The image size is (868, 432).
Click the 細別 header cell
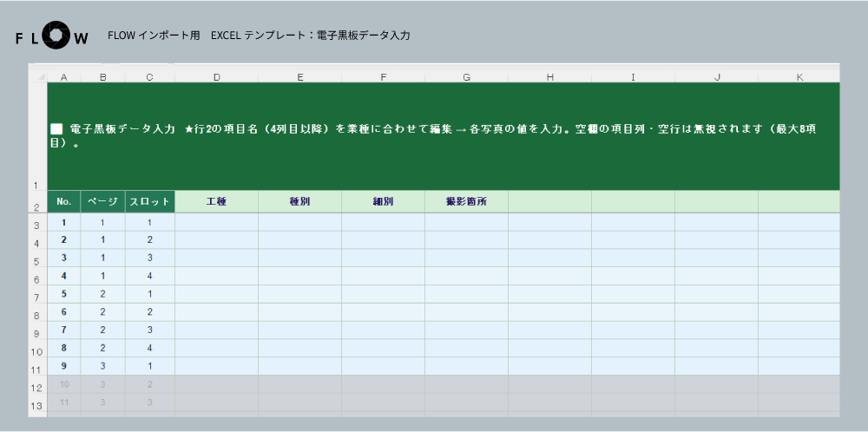[x=383, y=202]
